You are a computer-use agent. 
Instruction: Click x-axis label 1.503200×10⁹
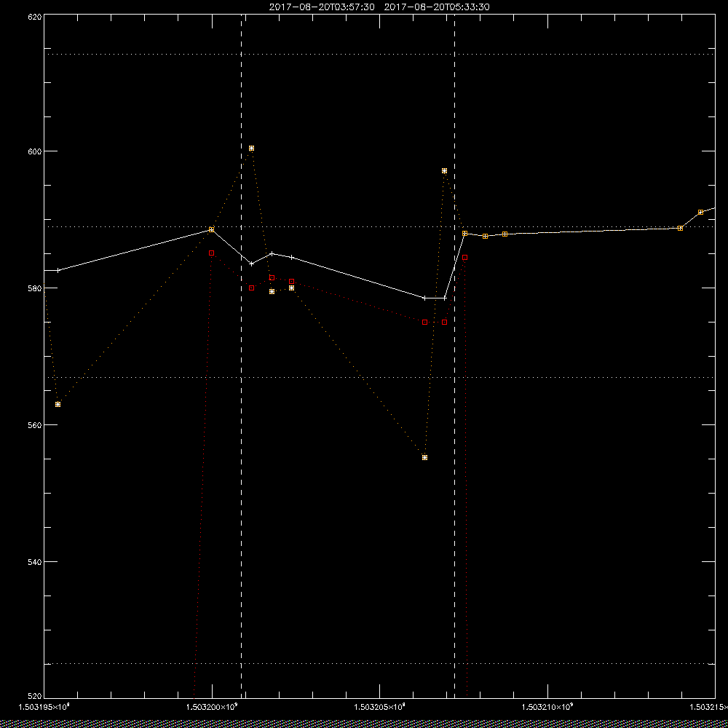[x=212, y=707]
